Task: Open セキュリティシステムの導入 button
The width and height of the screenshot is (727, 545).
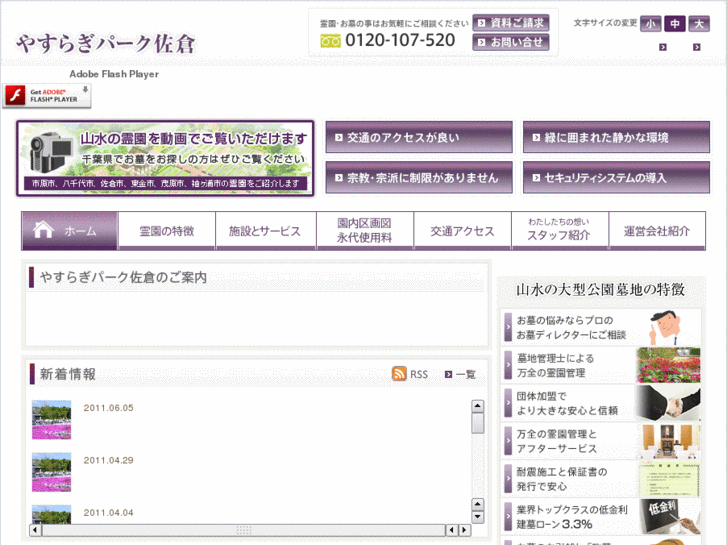Action: (616, 178)
